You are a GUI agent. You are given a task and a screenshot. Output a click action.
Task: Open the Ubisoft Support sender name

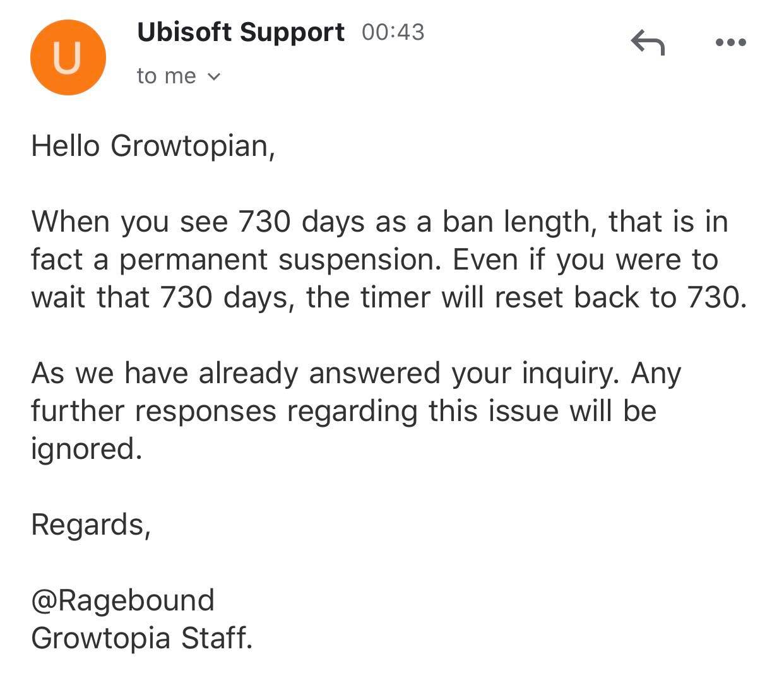coord(241,32)
